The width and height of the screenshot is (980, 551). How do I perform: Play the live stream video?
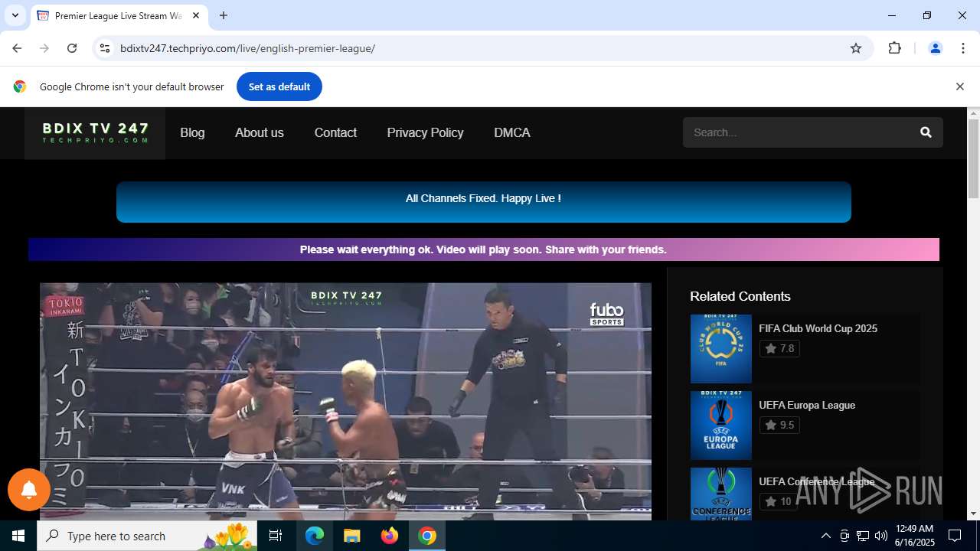click(345, 402)
